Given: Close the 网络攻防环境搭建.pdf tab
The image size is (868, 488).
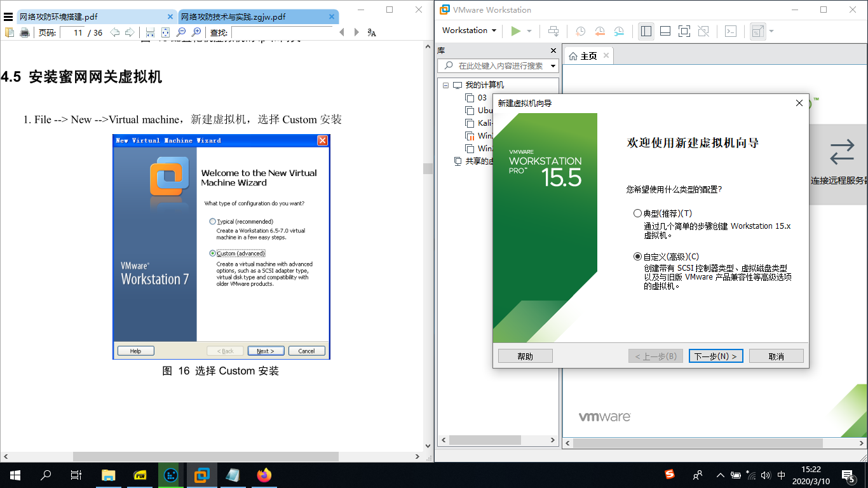Looking at the screenshot, I should pos(170,17).
